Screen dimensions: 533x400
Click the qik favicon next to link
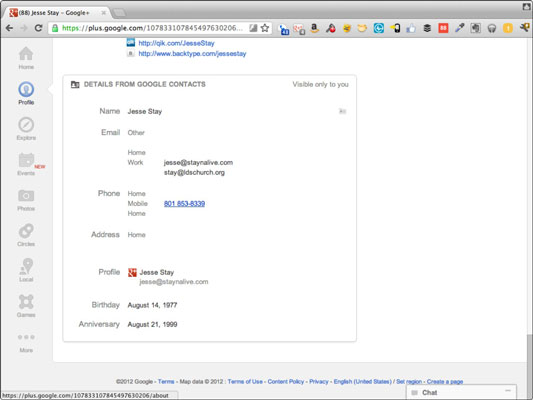click(x=131, y=42)
